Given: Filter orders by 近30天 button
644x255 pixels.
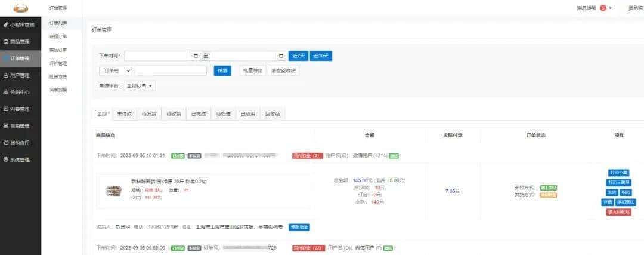Looking at the screenshot, I should pos(321,56).
